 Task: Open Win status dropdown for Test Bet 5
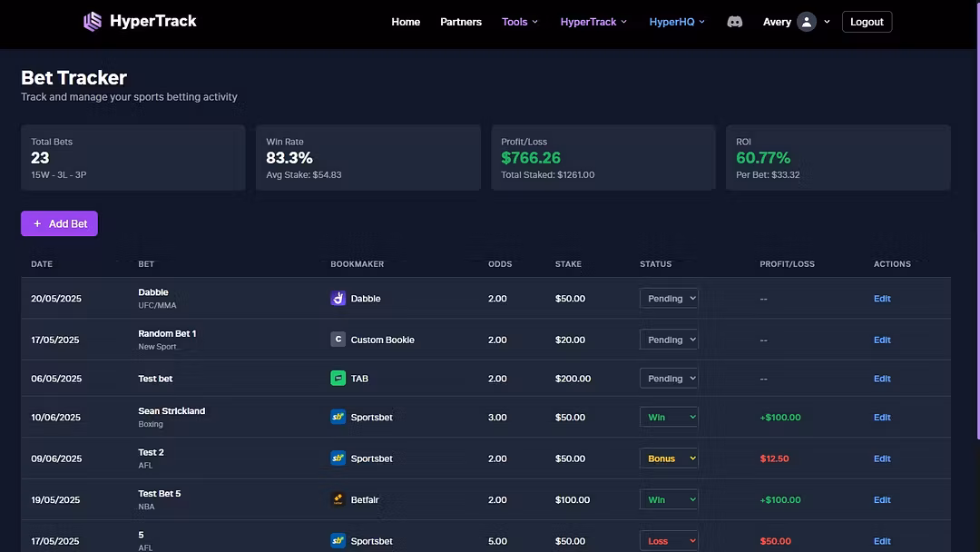(x=669, y=499)
